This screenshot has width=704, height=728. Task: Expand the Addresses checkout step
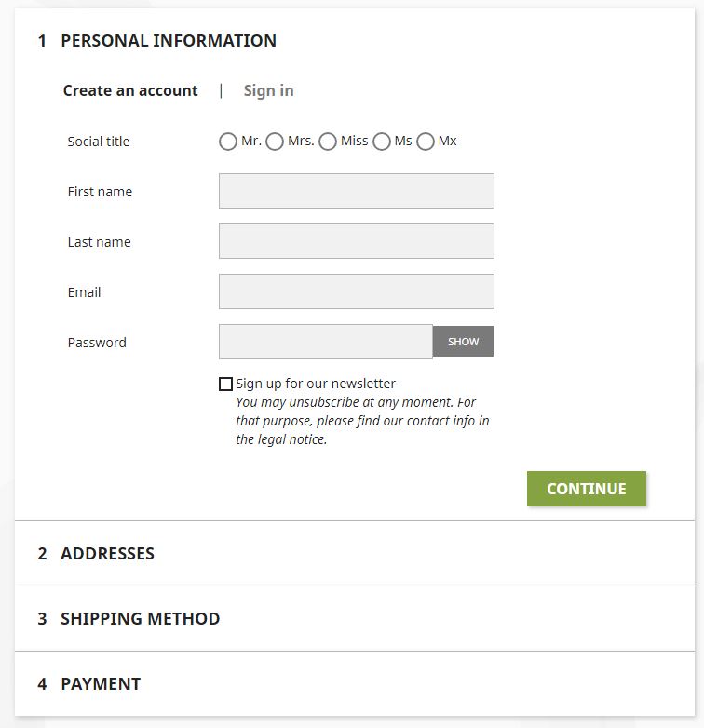pos(107,553)
